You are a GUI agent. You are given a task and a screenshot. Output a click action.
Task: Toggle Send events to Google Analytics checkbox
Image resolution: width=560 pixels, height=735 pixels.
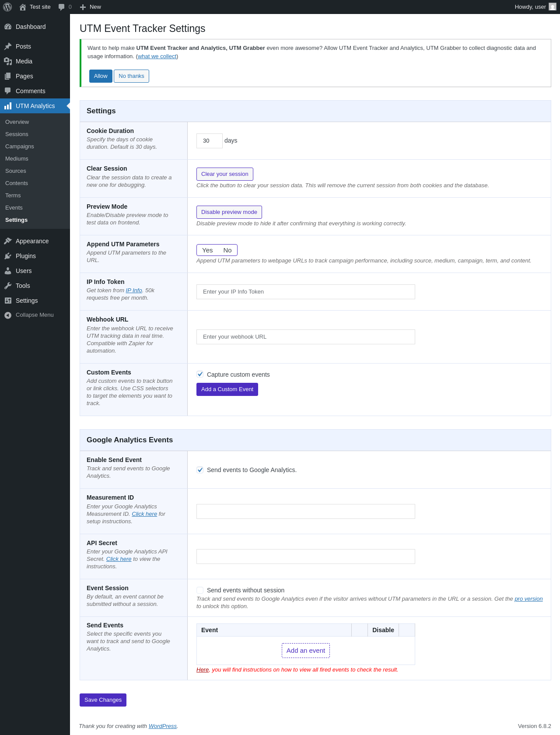(200, 470)
